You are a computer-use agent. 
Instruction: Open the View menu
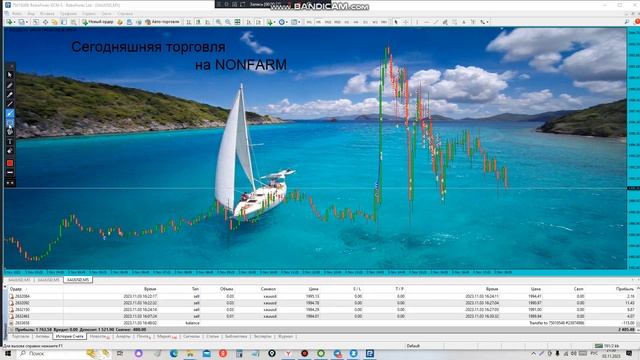pos(31,13)
